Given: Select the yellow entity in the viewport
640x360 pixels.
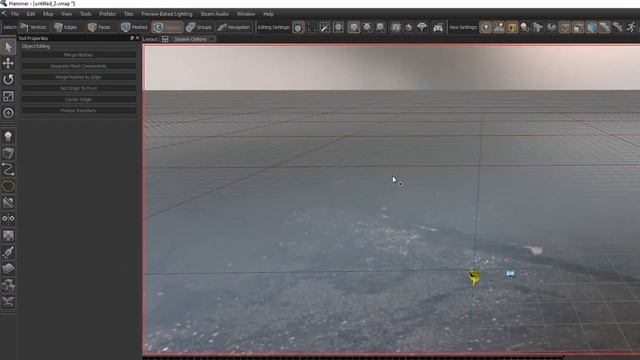Looking at the screenshot, I should pyautogui.click(x=474, y=278).
